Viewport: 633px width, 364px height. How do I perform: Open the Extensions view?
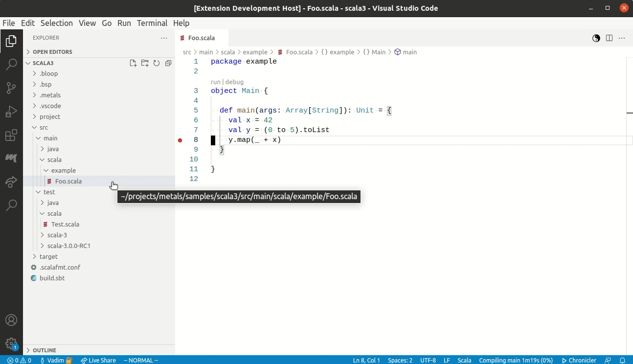click(x=11, y=136)
